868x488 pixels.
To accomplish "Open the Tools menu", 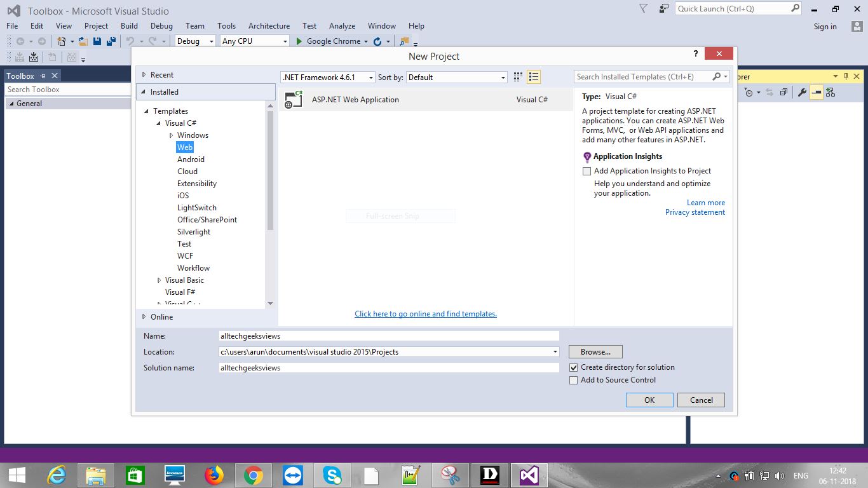I will point(226,25).
